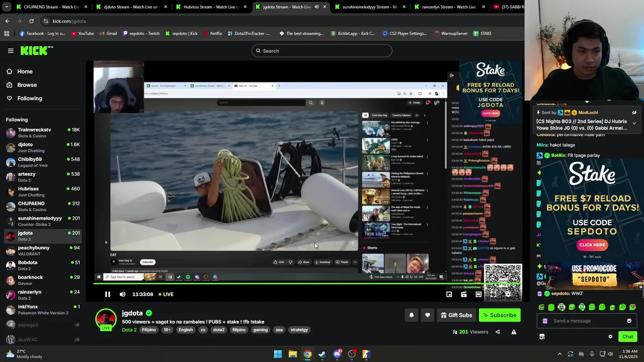Follow jgdota with heart button
The image size is (644, 362).
[427, 315]
